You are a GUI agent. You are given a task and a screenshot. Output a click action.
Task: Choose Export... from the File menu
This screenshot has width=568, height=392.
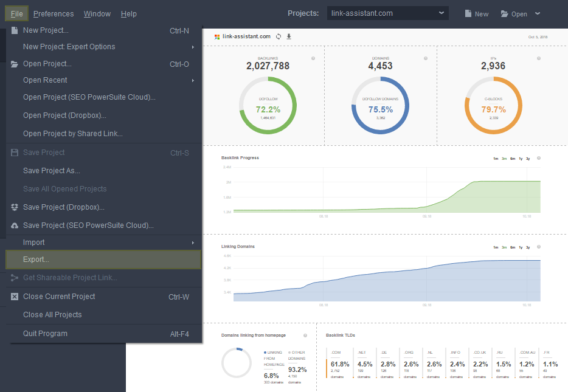(x=103, y=260)
